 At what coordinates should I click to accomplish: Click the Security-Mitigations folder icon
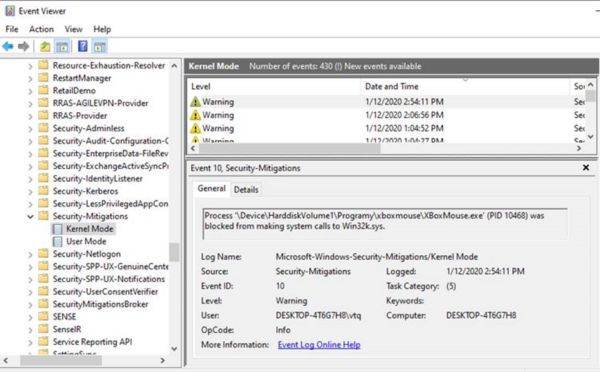[44, 216]
